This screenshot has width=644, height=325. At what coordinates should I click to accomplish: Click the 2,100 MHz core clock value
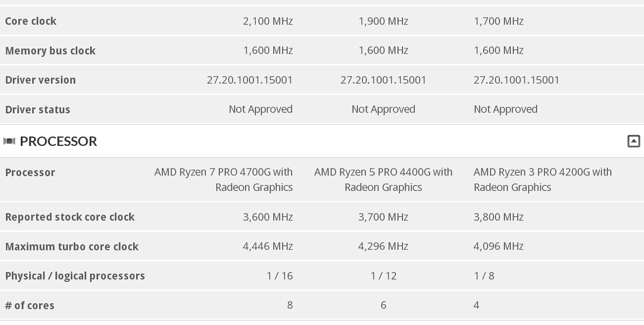click(268, 21)
